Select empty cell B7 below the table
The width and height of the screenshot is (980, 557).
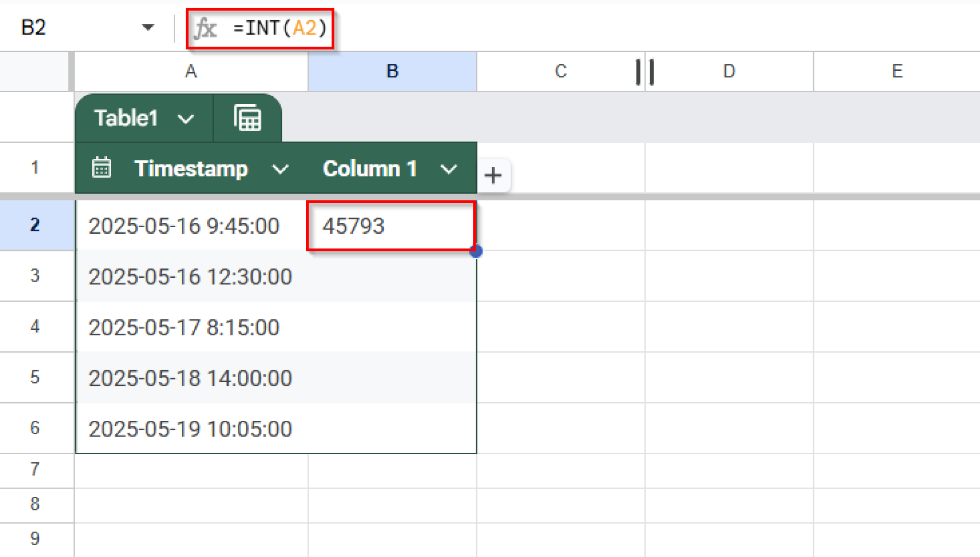(x=391, y=470)
